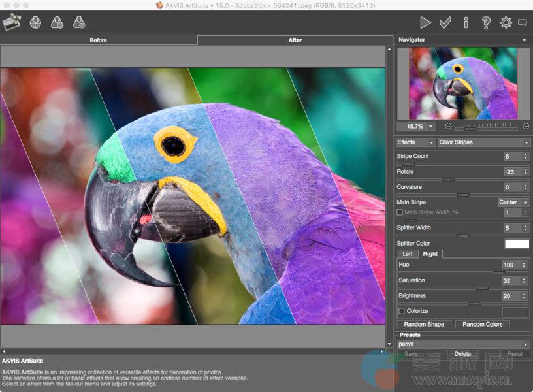Click the white Splitter Color swatch
Screen dimensions: 533x392
click(x=516, y=244)
